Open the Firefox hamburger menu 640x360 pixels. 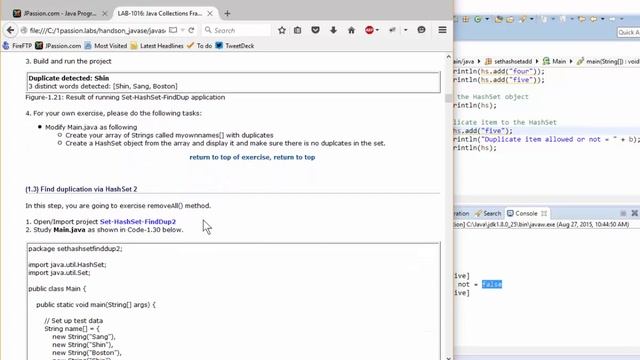442,30
